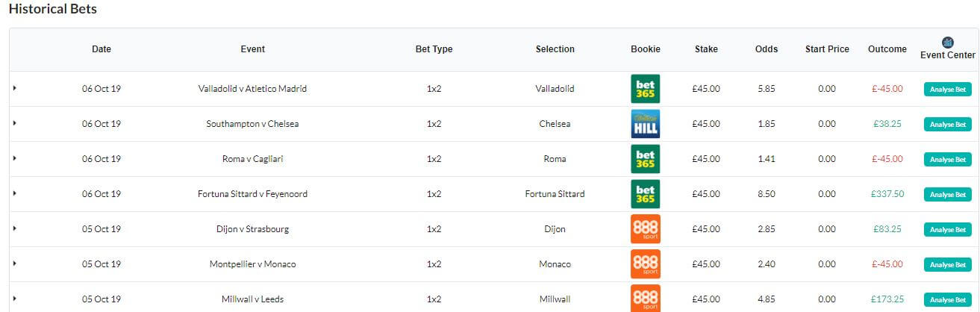
Task: Click 888sport logo for Monaco bet
Action: [x=645, y=264]
